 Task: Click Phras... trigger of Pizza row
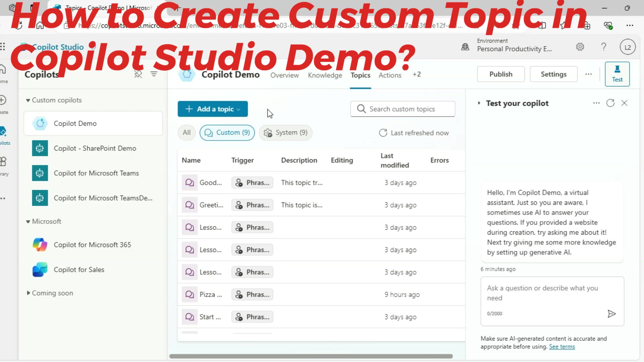pos(252,295)
